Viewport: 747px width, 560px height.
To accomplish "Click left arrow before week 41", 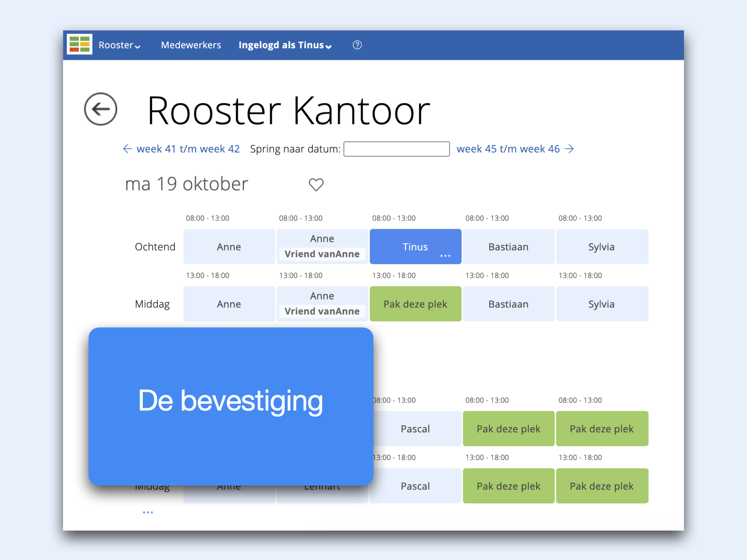I will click(x=127, y=149).
